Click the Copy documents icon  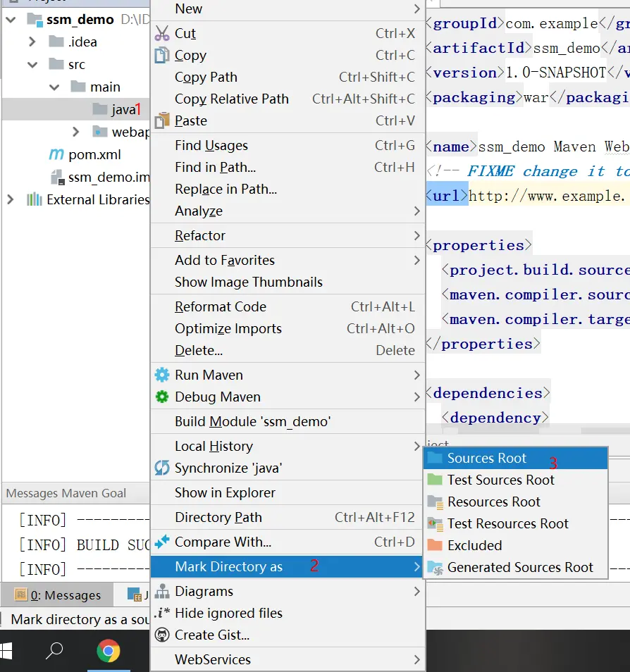[x=162, y=55]
